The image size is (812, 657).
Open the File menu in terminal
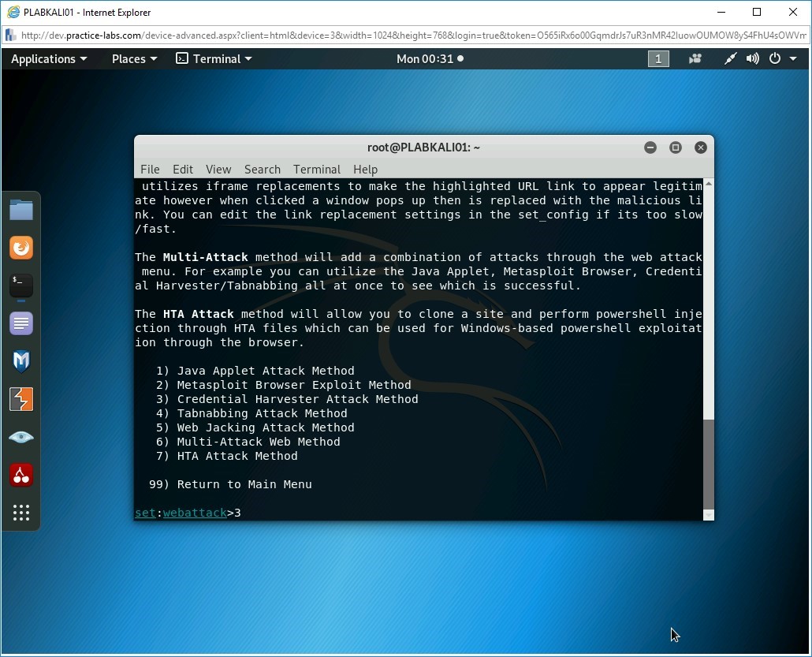pos(150,170)
